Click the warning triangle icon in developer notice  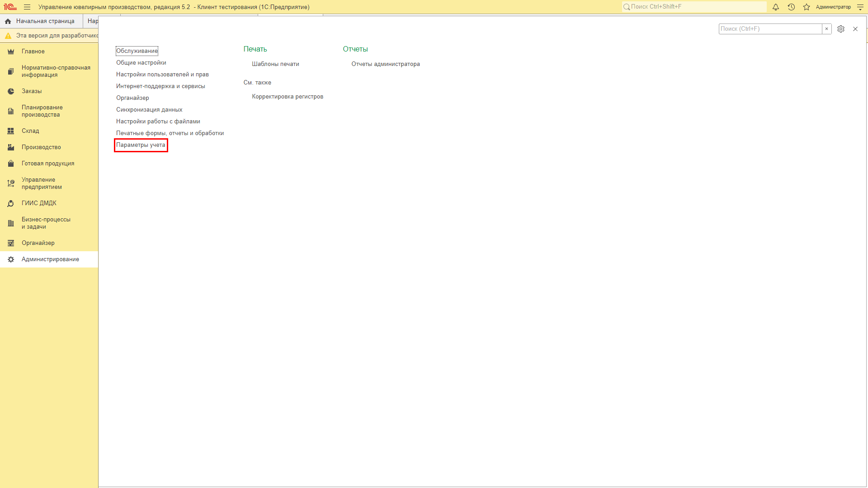(x=8, y=36)
